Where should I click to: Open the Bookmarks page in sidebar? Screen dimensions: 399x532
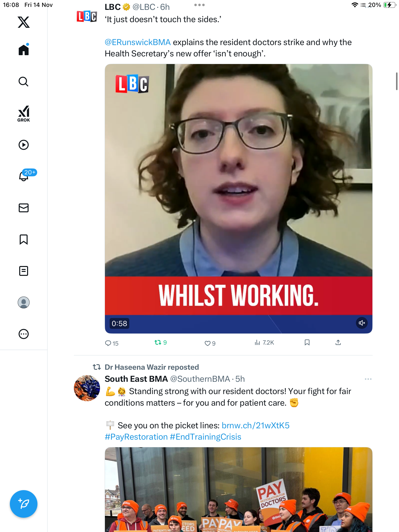coord(24,239)
